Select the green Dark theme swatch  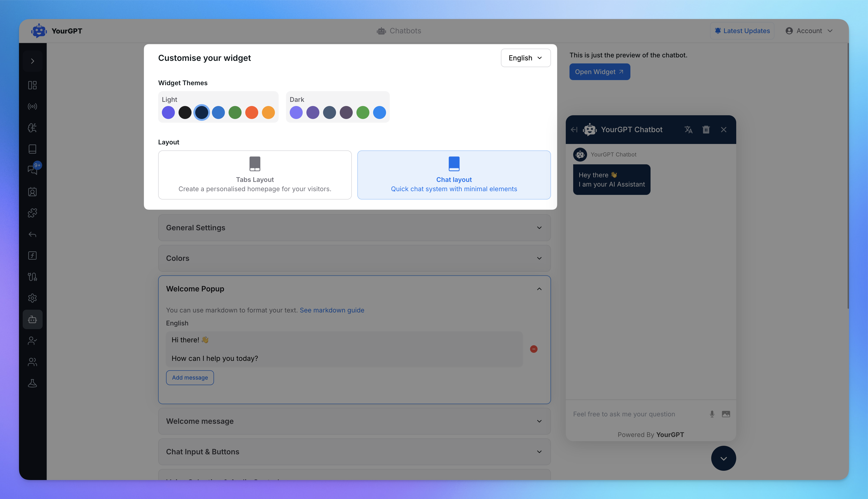coord(363,112)
